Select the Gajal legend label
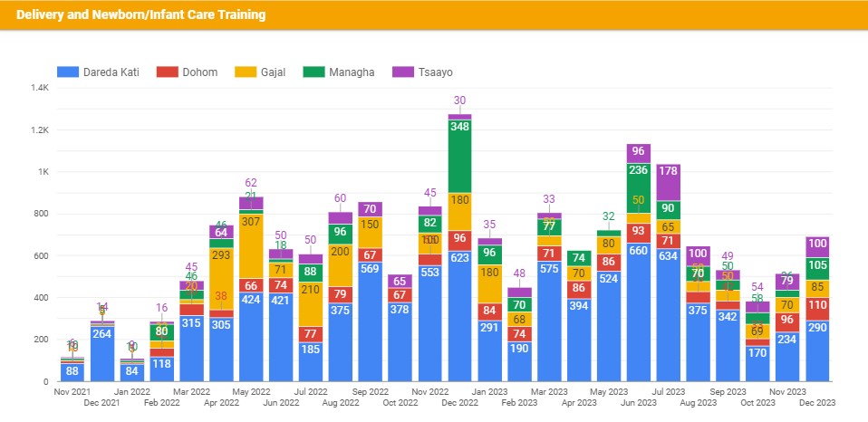 click(274, 72)
